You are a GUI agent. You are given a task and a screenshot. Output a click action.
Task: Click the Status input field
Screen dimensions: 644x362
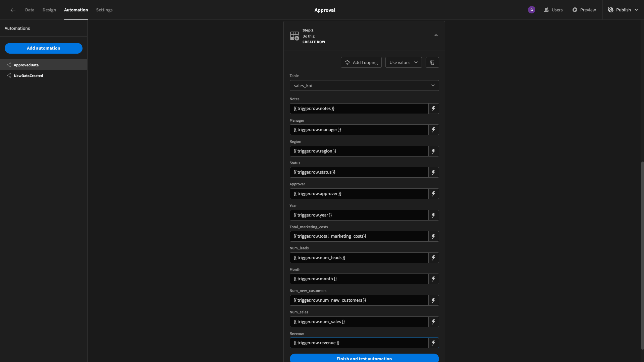pos(359,172)
